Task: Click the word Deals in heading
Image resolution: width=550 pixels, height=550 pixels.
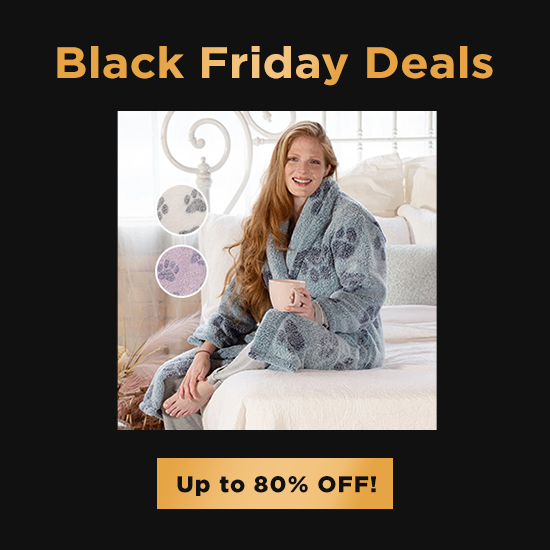Action: pyautogui.click(x=430, y=62)
